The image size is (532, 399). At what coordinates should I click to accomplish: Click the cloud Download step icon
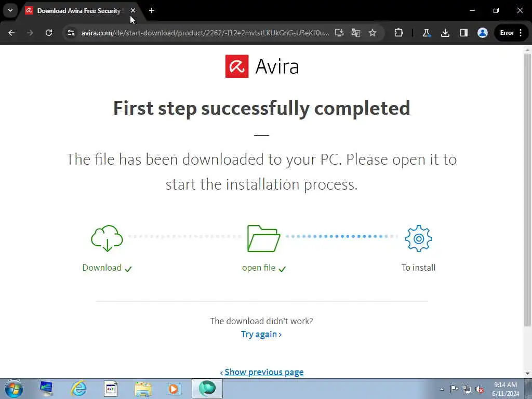[x=107, y=238]
